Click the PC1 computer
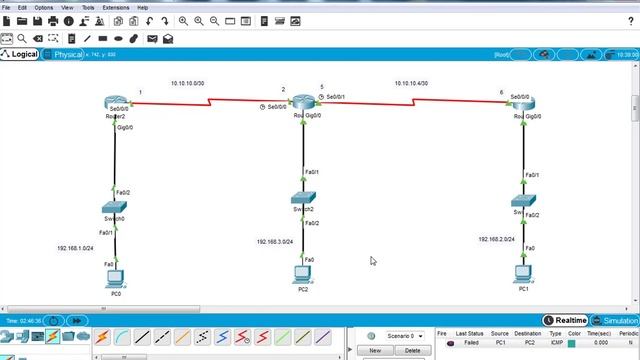 pos(523,274)
